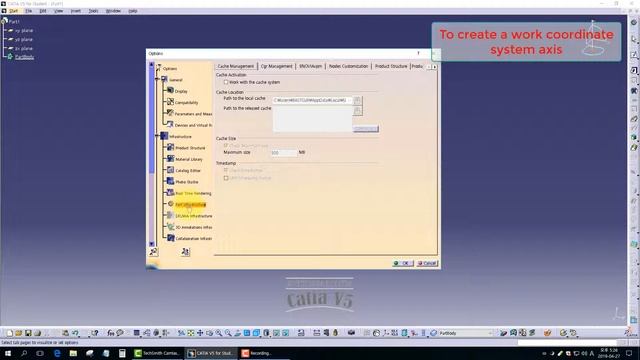The height and width of the screenshot is (360, 640).
Task: Click the Photo Studio icon in tree
Action: pyautogui.click(x=171, y=181)
